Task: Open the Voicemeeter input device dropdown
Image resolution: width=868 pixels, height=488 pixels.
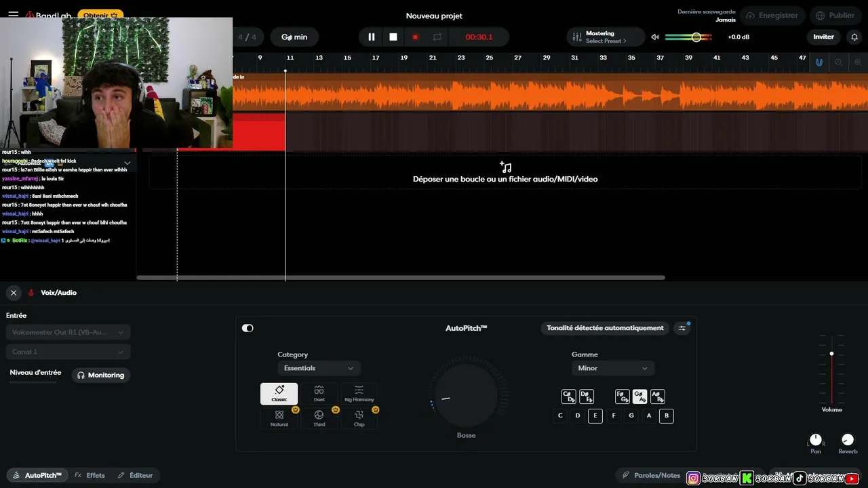Action: point(68,332)
